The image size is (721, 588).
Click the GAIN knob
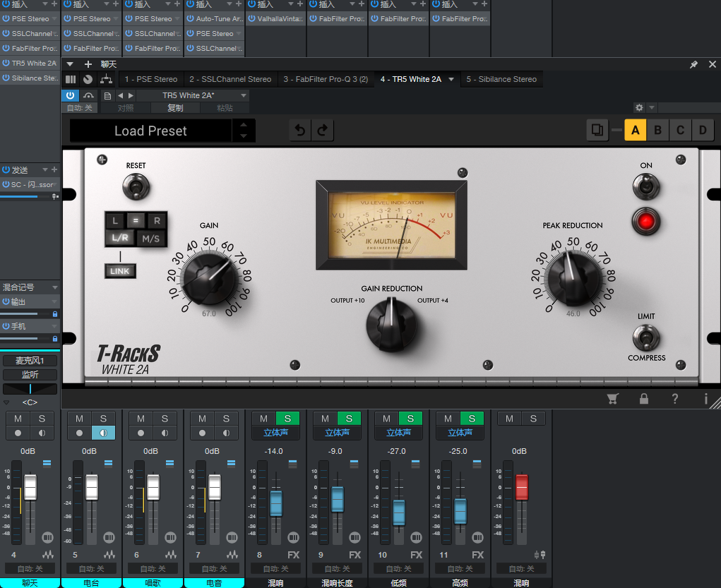click(210, 279)
